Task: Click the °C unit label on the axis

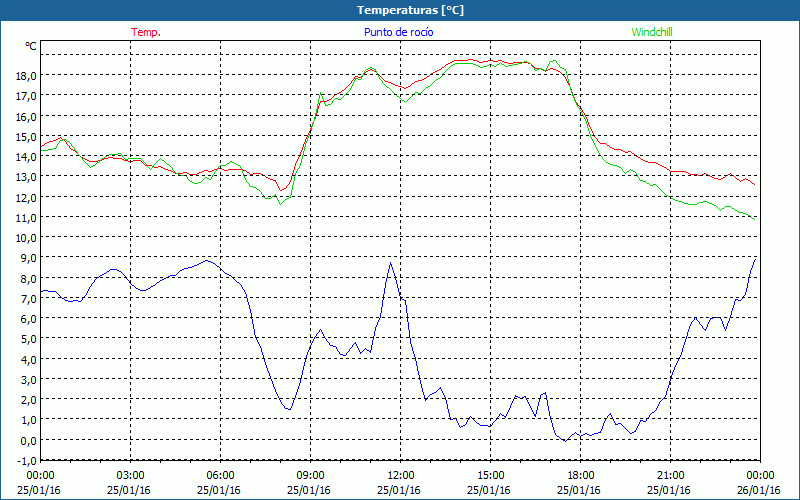Action: [31, 46]
